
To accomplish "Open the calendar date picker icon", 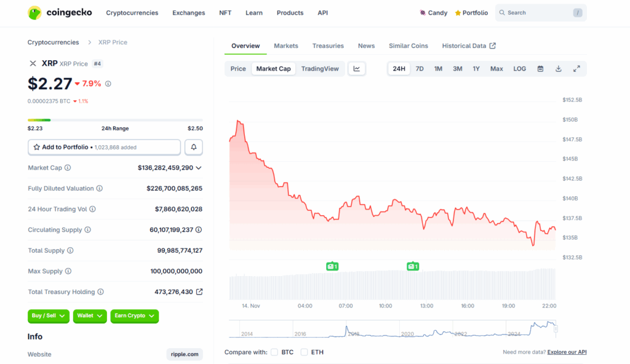I will tap(540, 69).
